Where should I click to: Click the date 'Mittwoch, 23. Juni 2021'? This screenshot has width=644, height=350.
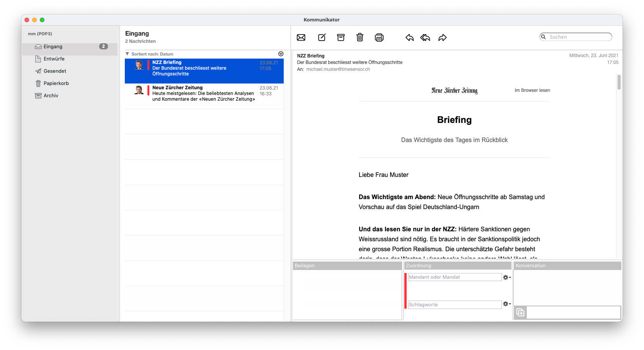pos(594,56)
